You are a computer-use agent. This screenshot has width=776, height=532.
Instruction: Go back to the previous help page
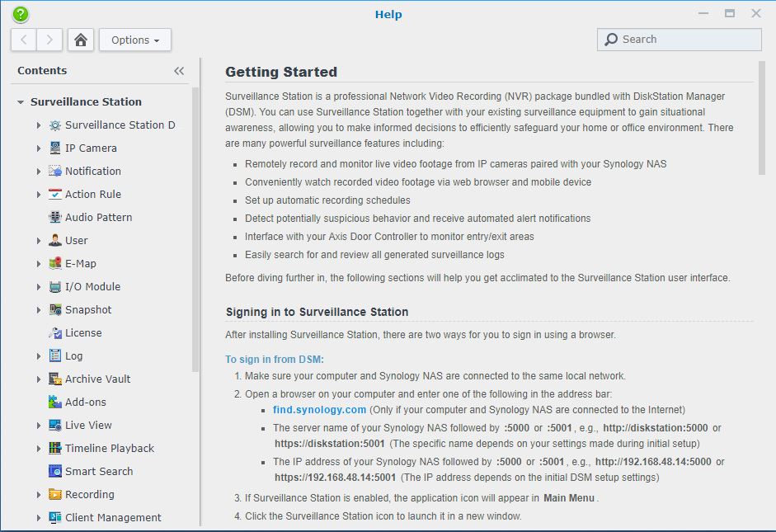click(24, 40)
